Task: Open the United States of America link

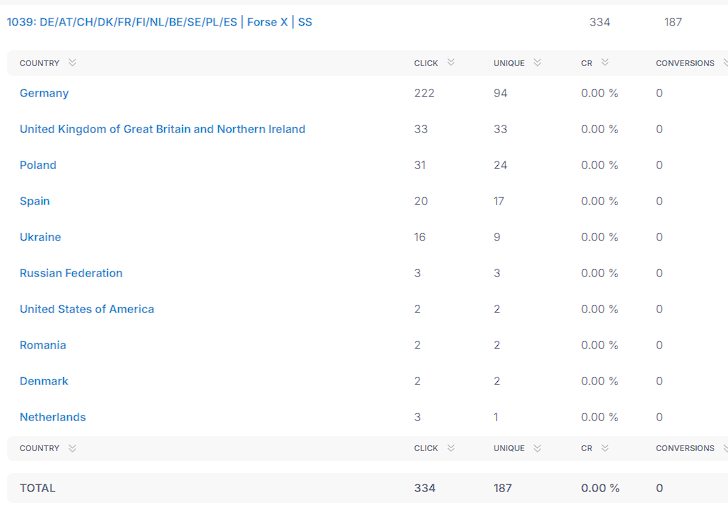Action: pos(87,309)
